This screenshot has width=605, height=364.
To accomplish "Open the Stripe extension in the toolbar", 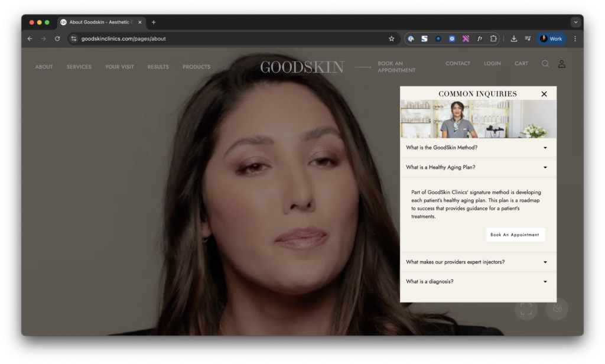I will [x=424, y=38].
